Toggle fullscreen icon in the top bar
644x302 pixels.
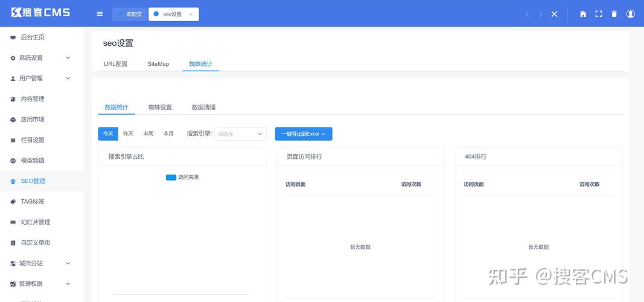(598, 14)
